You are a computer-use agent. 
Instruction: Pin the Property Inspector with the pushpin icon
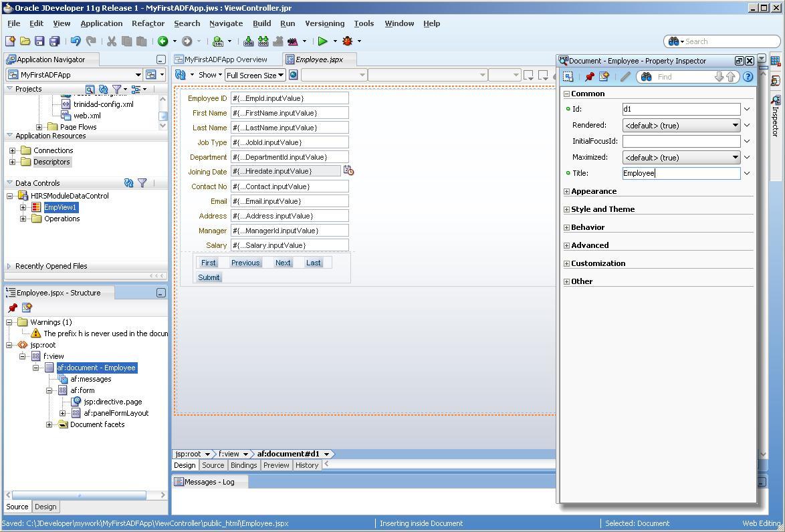[x=590, y=76]
